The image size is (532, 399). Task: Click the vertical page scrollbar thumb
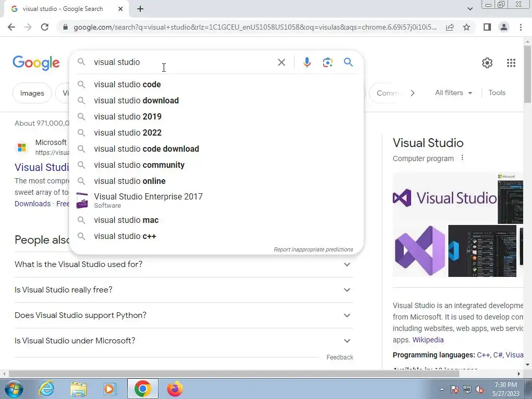click(527, 74)
